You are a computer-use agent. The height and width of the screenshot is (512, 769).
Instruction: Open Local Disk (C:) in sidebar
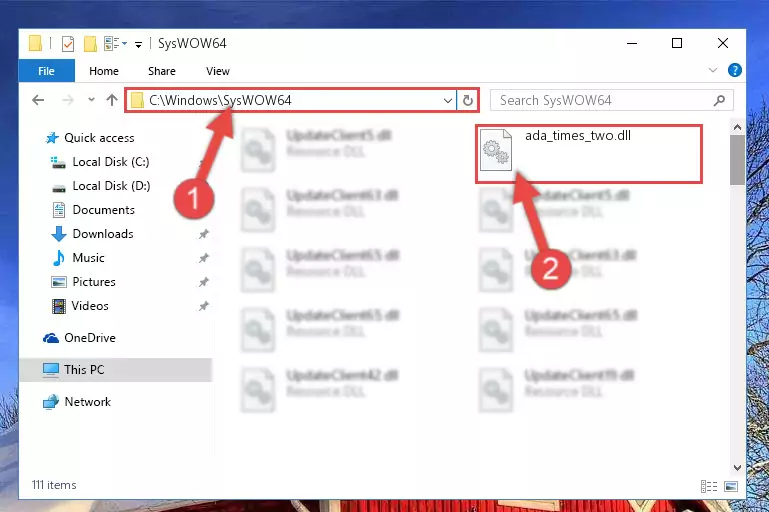coord(111,162)
